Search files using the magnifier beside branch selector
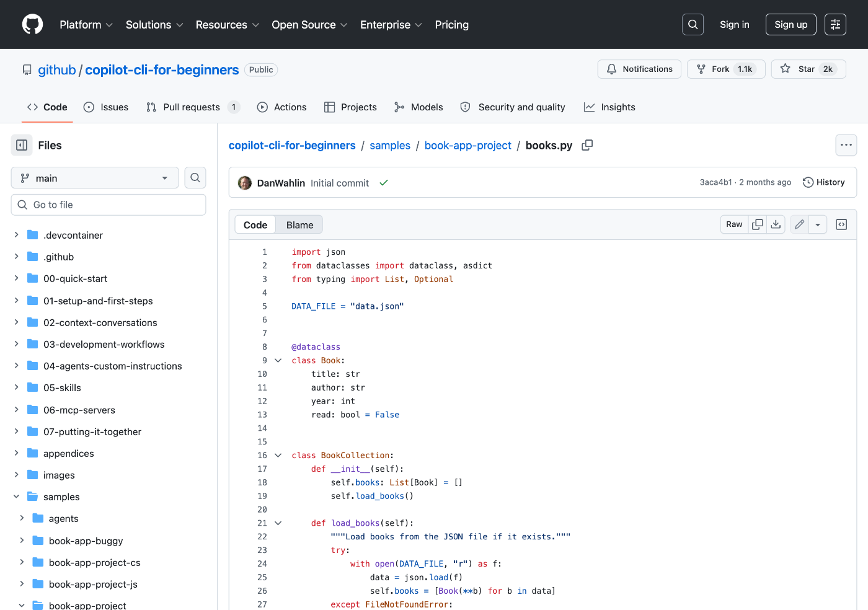868x610 pixels. pyautogui.click(x=195, y=178)
